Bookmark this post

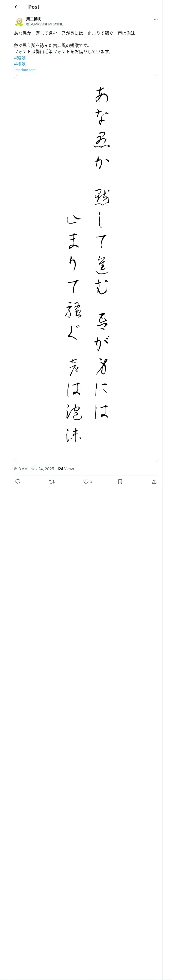tap(120, 482)
